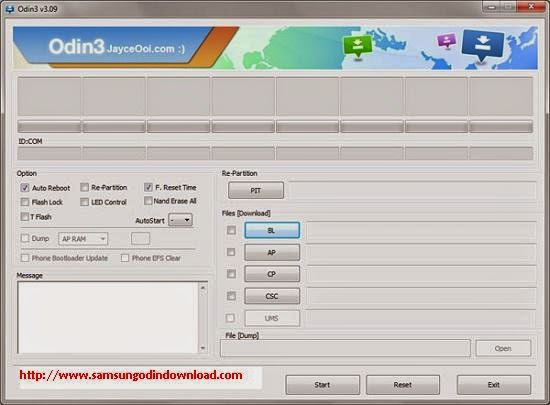The image size is (550, 405).
Task: Uncheck F. Reset Time
Action: [148, 187]
